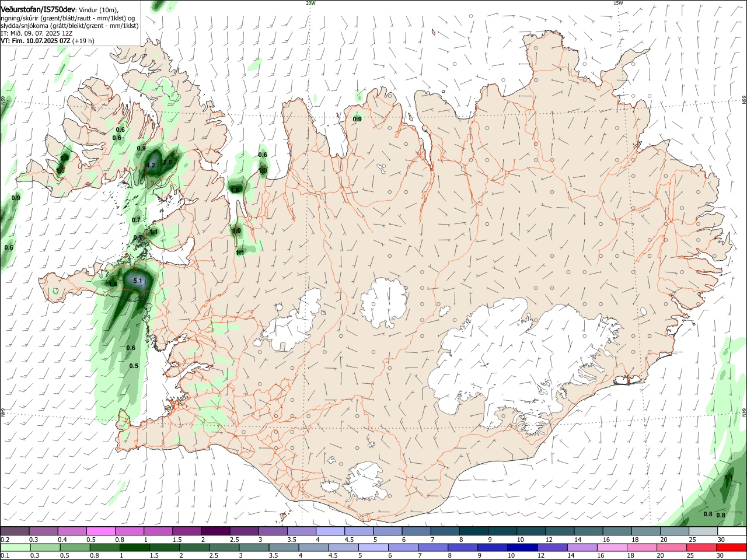This screenshot has width=747, height=560.
Task: Click the 15W longitude label
Action: point(618,3)
